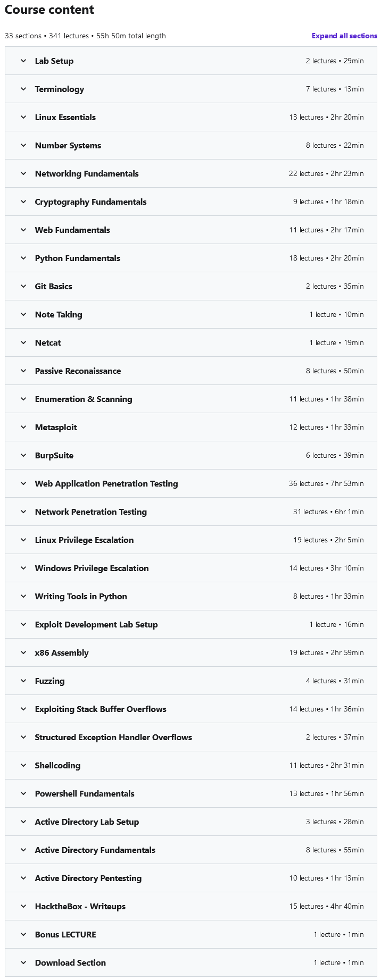Click the chevron next to Number Systems

[23, 145]
